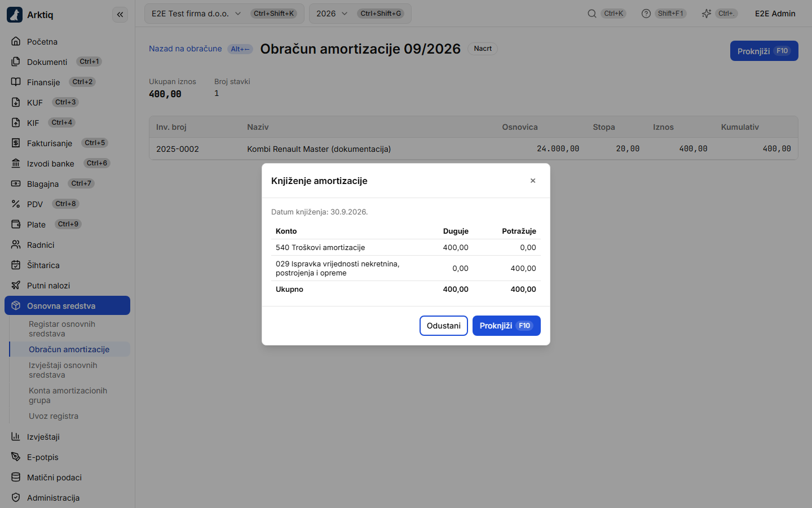Click Odustani in the dialog
Image resolution: width=812 pixels, height=508 pixels.
click(x=444, y=326)
